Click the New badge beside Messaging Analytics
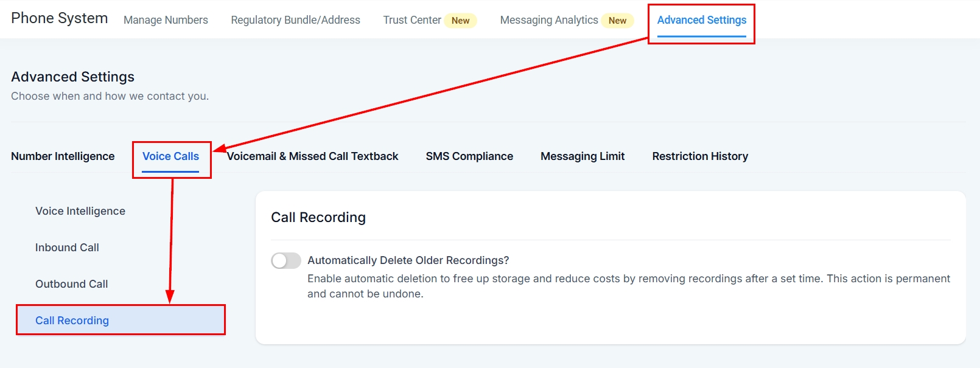Screen dimensions: 980x368 click(617, 21)
